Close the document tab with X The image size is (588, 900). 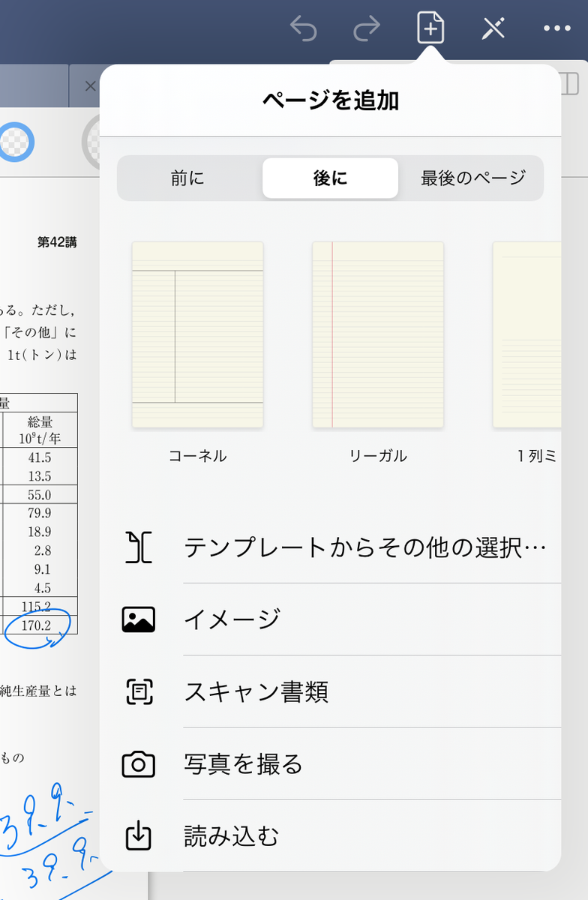[90, 86]
